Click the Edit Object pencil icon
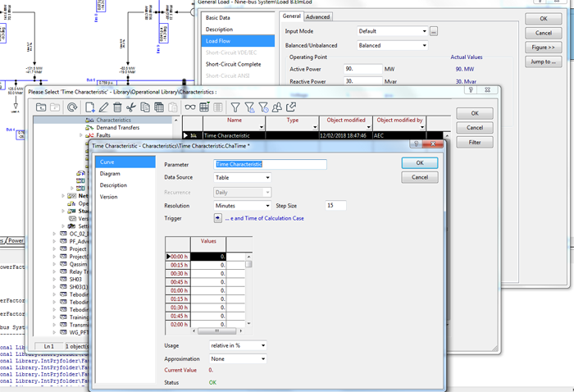The image size is (574, 392). (x=103, y=107)
